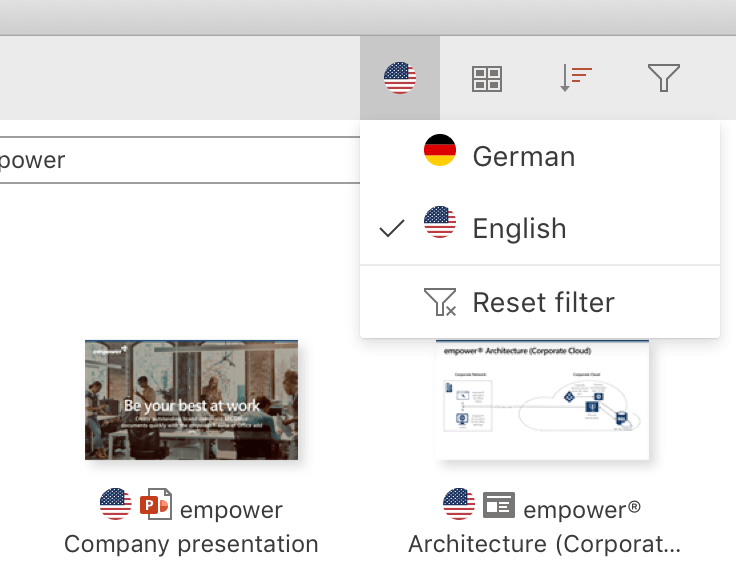
Task: Click the German flag icon in menu
Action: [440, 151]
